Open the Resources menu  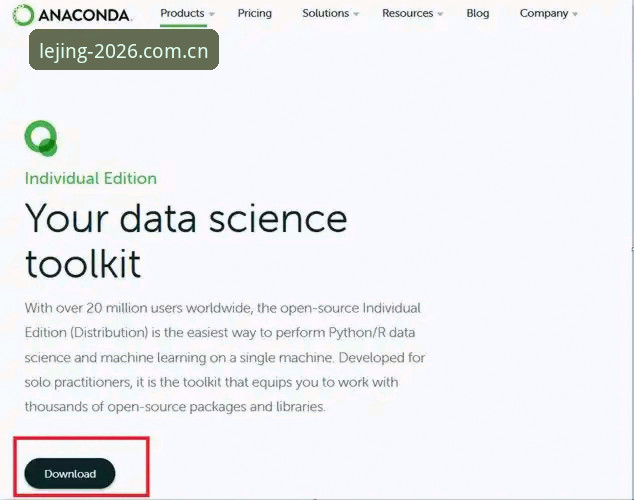tap(408, 13)
